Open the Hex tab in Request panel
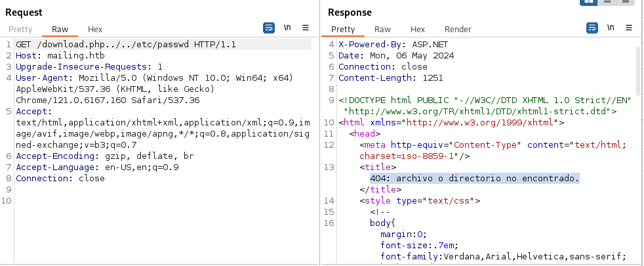644x266 pixels. click(95, 29)
